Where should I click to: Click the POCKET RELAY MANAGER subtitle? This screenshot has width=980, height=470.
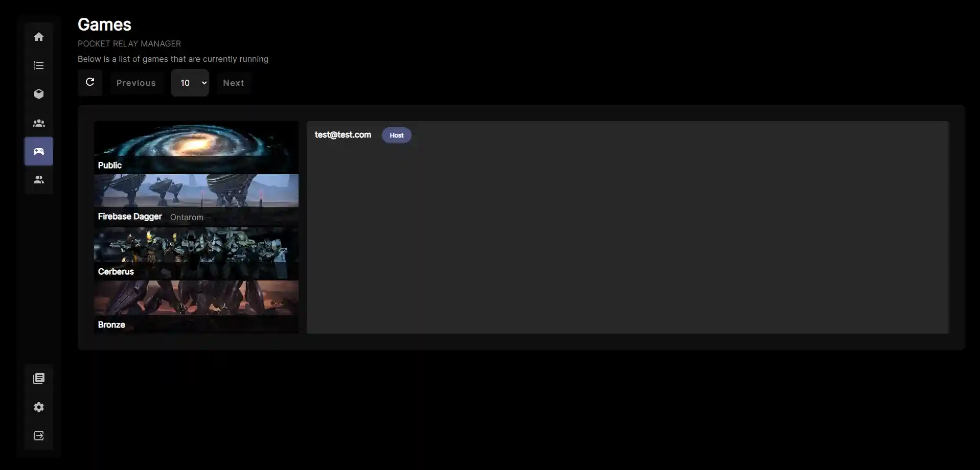pos(129,44)
